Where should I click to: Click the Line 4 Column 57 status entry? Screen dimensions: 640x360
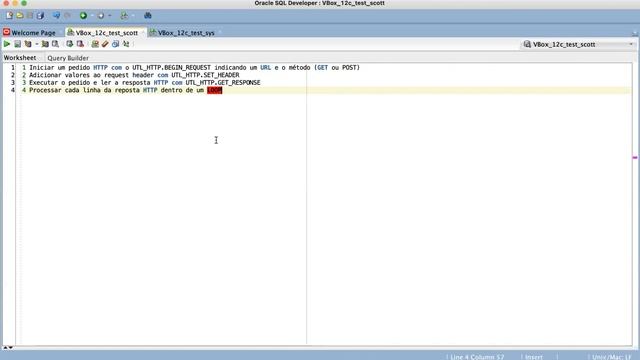(477, 357)
